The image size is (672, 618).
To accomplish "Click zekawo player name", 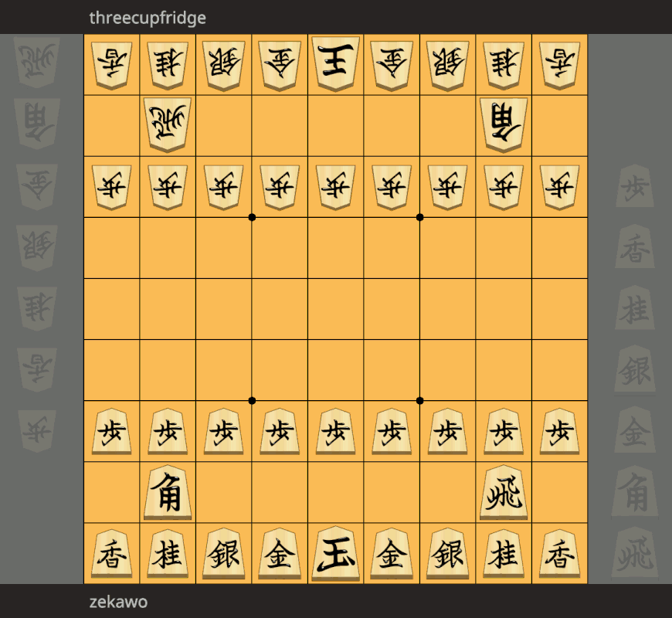I will 118,602.
